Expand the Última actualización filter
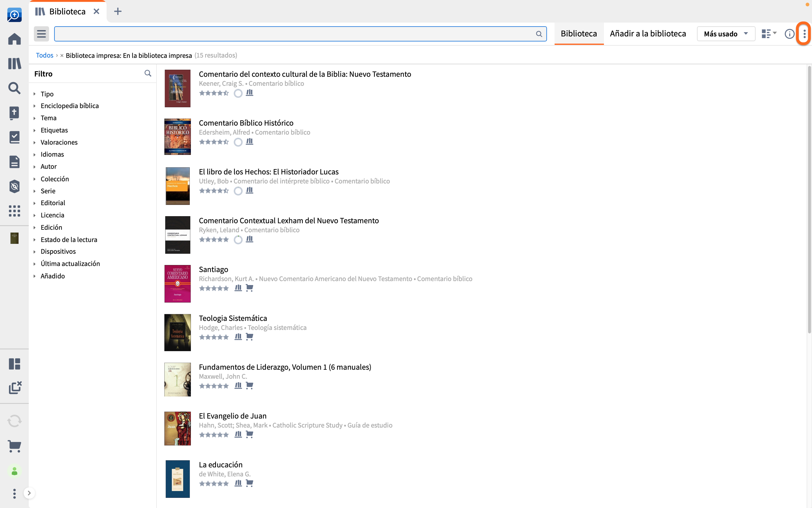 pos(35,264)
